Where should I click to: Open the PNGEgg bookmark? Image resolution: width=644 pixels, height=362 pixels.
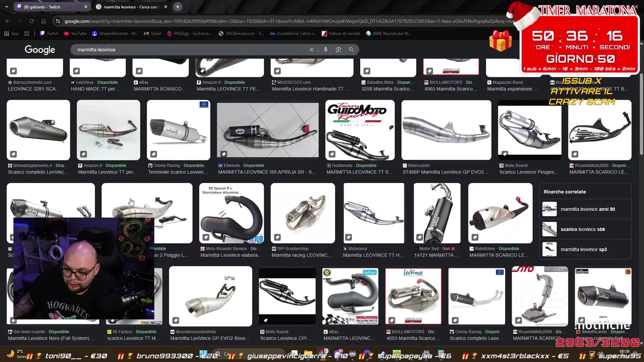[x=189, y=34]
